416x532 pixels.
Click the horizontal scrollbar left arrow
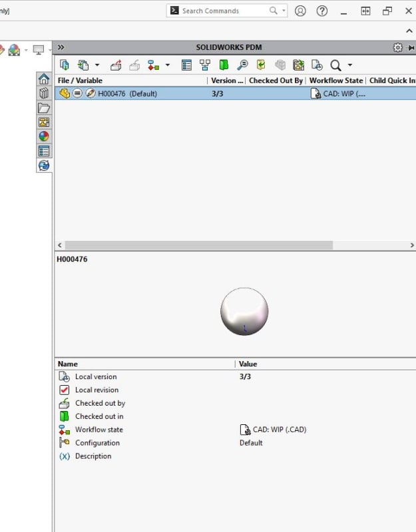[x=60, y=245]
